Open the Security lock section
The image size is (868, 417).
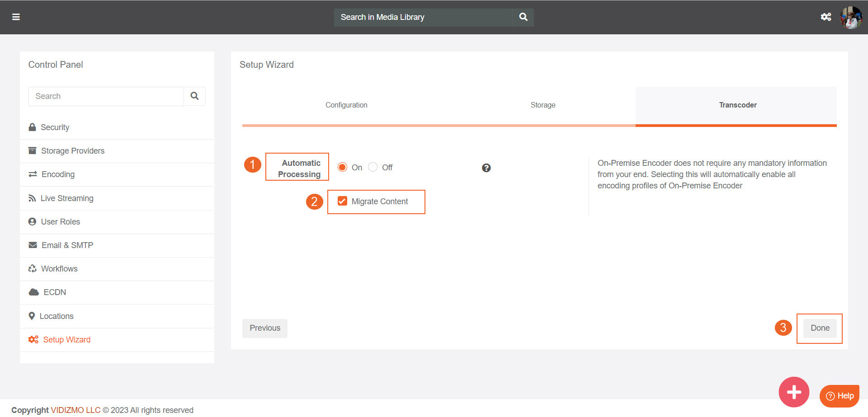[55, 127]
